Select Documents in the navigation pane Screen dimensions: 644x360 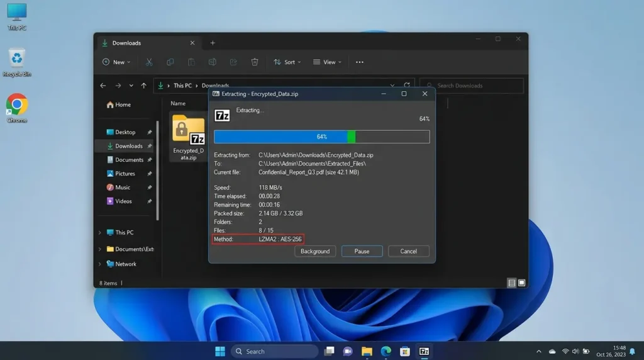pyautogui.click(x=125, y=160)
